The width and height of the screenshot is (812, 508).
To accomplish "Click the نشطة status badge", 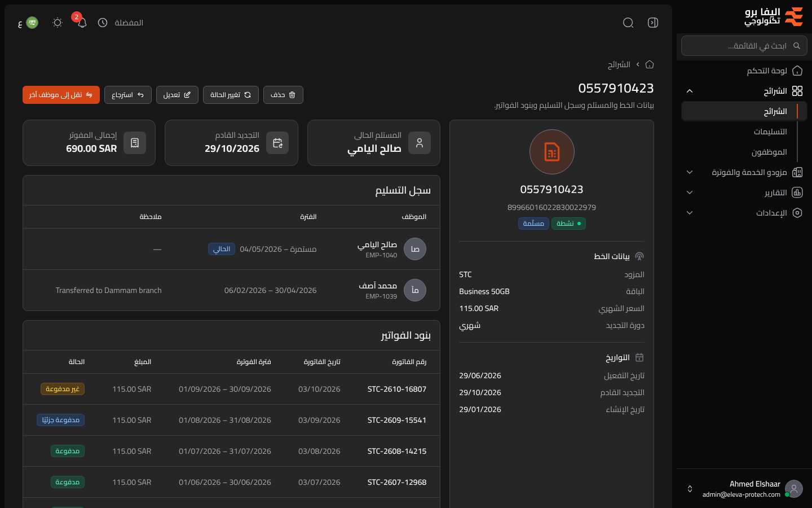I will click(568, 224).
